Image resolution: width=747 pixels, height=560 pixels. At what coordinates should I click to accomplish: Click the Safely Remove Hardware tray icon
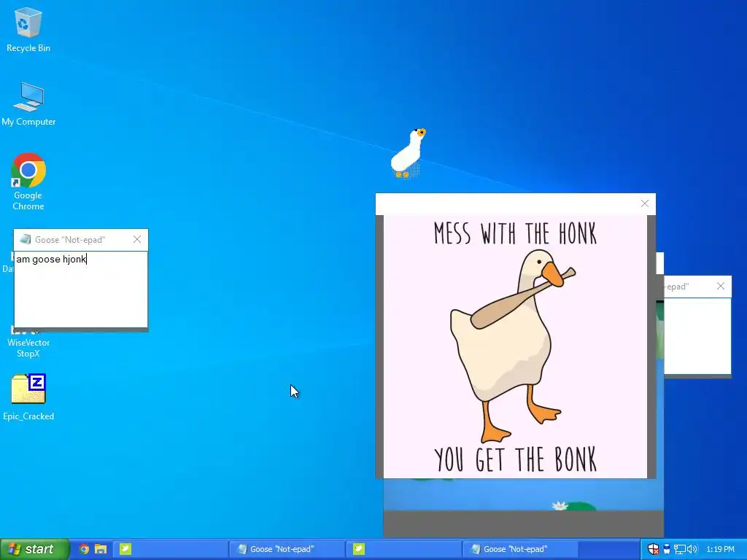[x=667, y=549]
